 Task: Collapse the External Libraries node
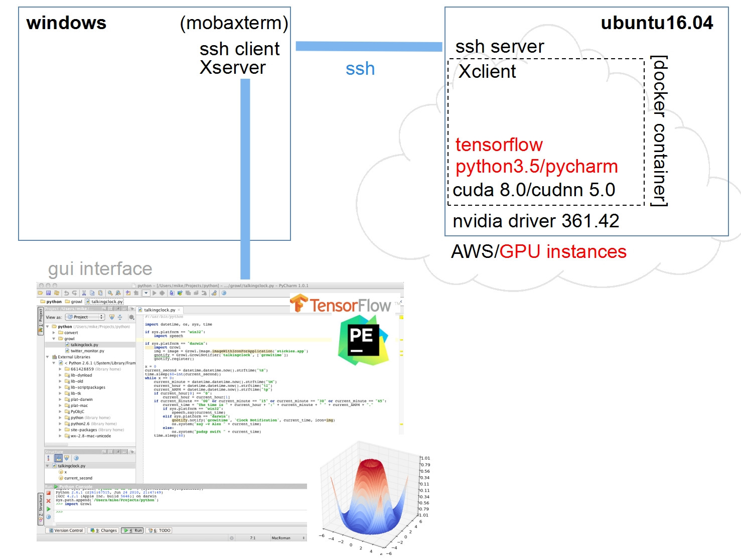point(48,357)
